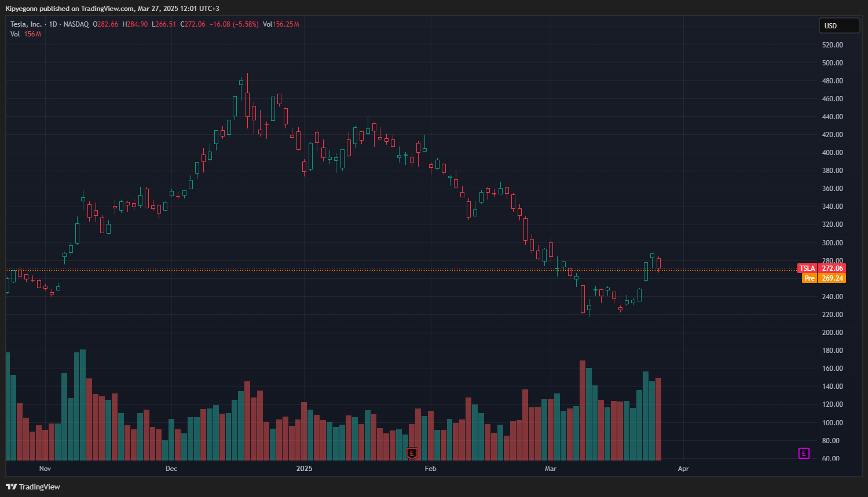This screenshot has height=497, width=868.
Task: Click the 220.00 price scale label
Action: [833, 315]
